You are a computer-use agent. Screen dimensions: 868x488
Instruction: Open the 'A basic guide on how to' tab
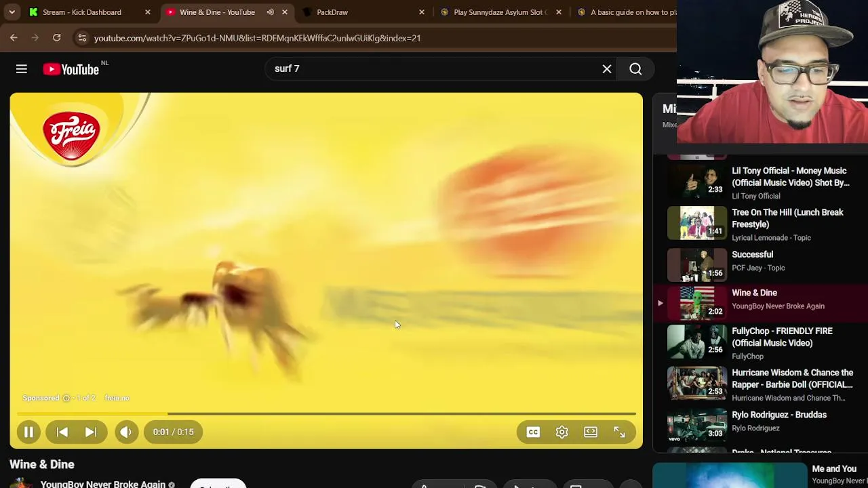(624, 12)
